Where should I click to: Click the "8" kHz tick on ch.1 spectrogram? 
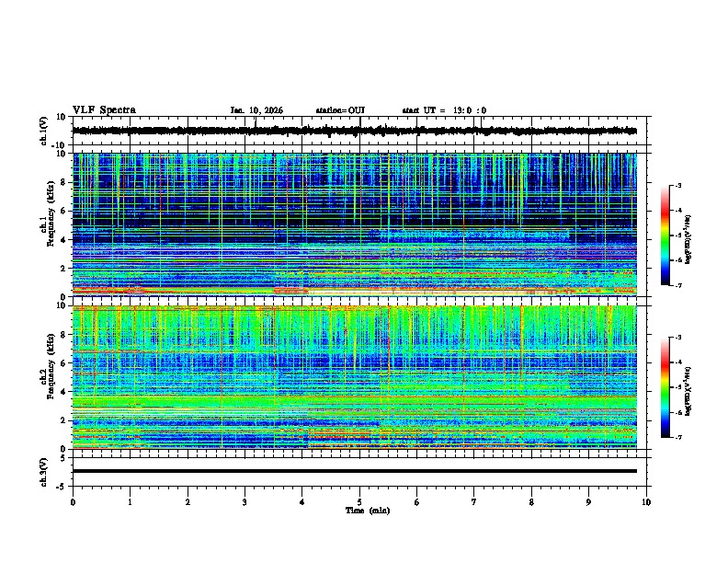point(63,182)
